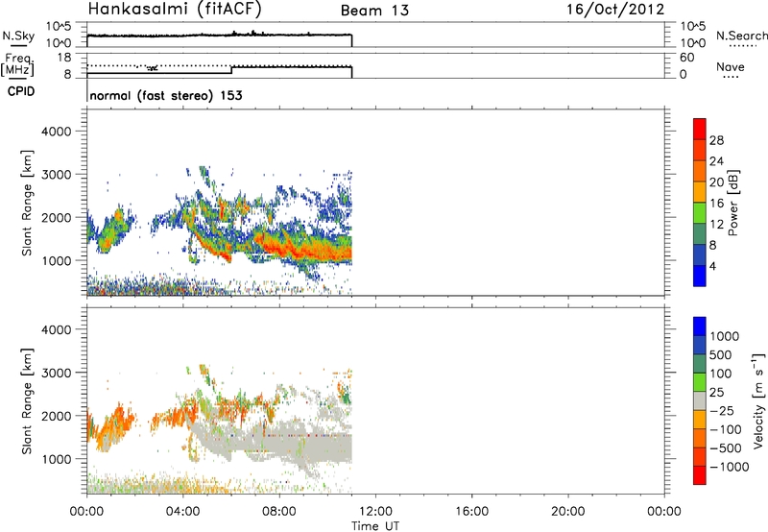Click the 'Velocity [m s⁻¹]' colorbar title
The height and width of the screenshot is (532, 768).
point(758,400)
